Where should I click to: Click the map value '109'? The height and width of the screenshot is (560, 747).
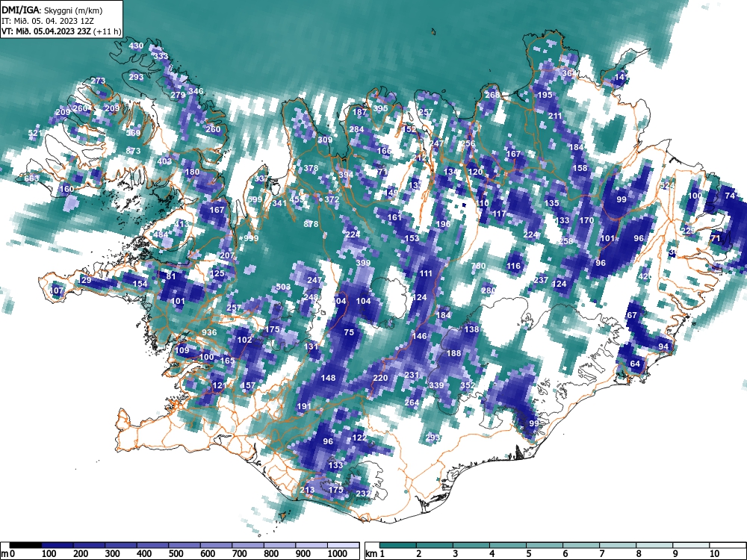point(182,350)
